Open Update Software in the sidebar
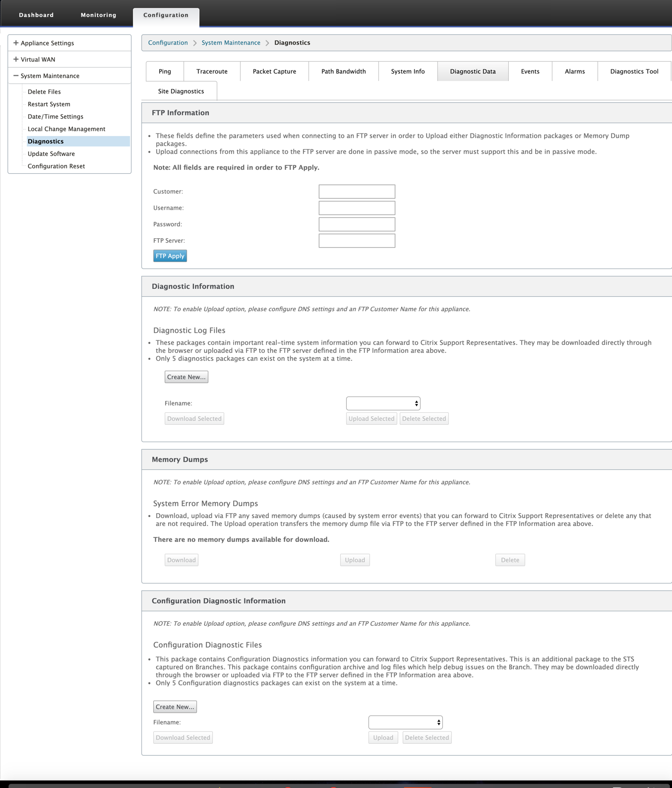 (x=51, y=154)
